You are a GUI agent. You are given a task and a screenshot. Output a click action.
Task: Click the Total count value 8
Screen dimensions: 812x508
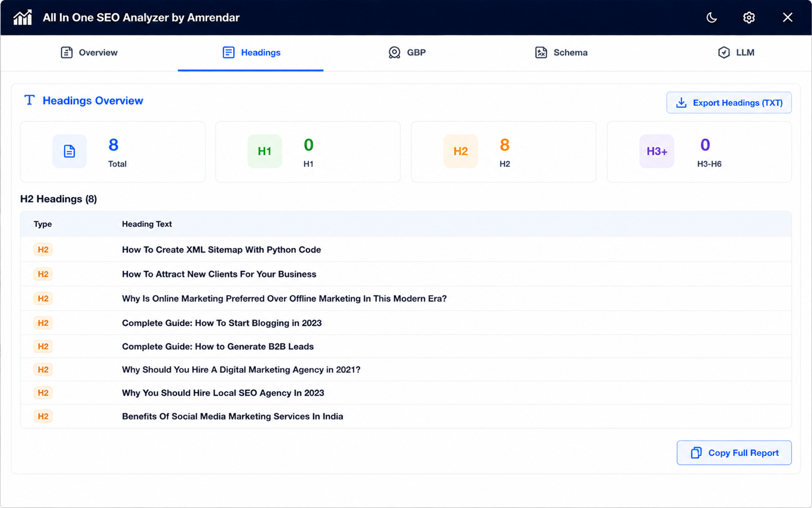[114, 145]
